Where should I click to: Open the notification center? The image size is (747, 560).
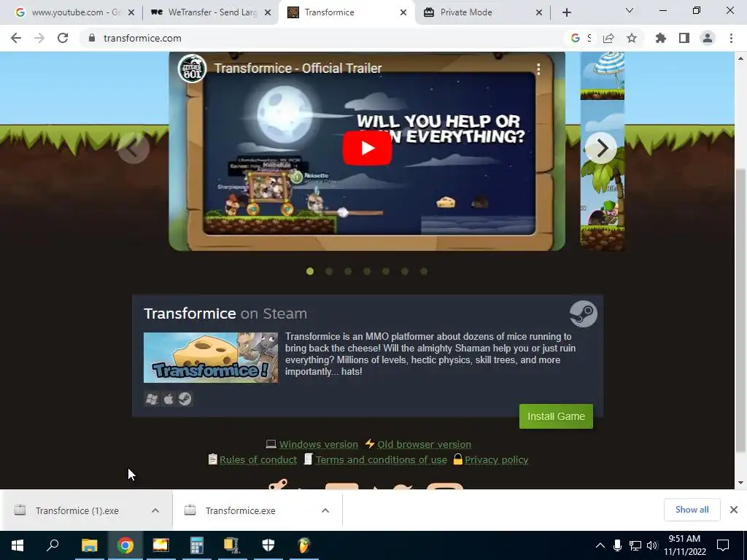[723, 545]
